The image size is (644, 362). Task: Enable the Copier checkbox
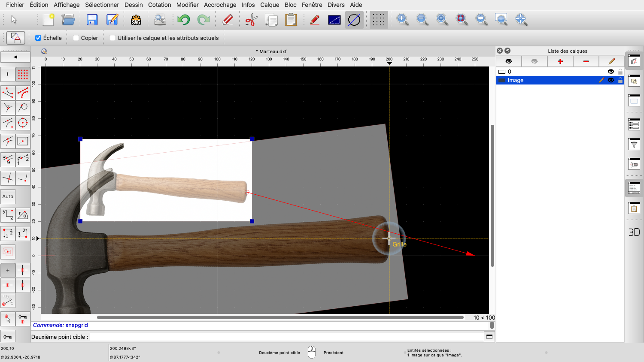click(x=76, y=38)
